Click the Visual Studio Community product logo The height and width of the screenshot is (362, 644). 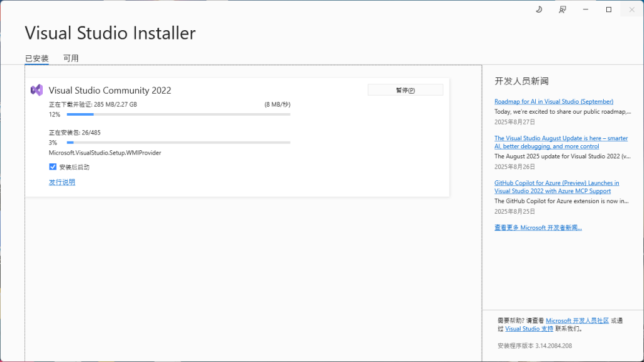pos(37,90)
